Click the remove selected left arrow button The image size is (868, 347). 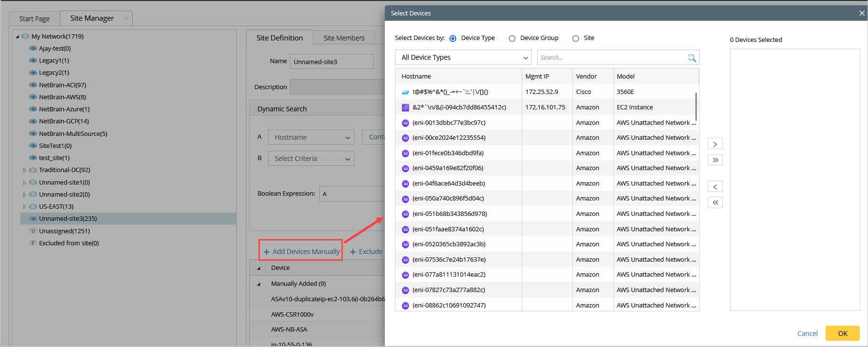(x=715, y=187)
